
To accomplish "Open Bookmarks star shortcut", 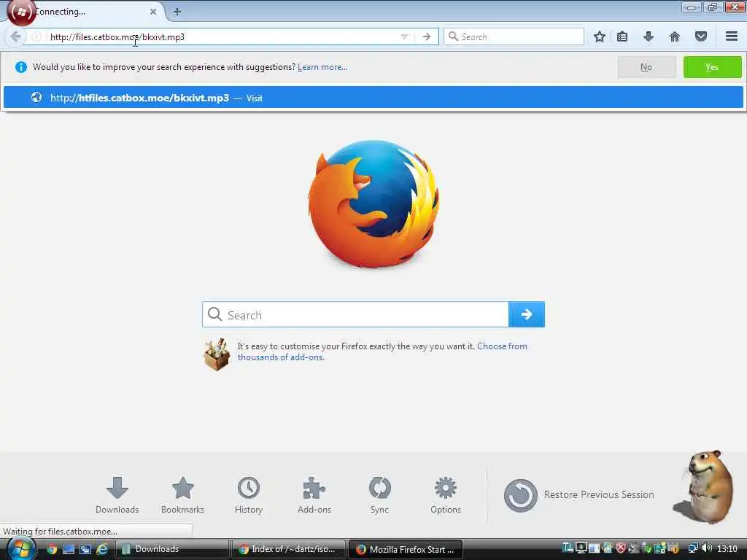I will coord(182,495).
